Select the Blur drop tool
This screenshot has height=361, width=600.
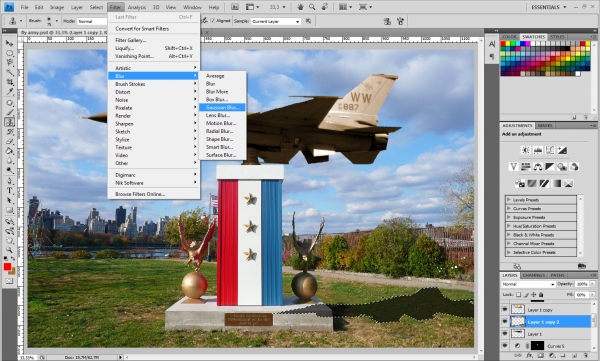coord(9,161)
